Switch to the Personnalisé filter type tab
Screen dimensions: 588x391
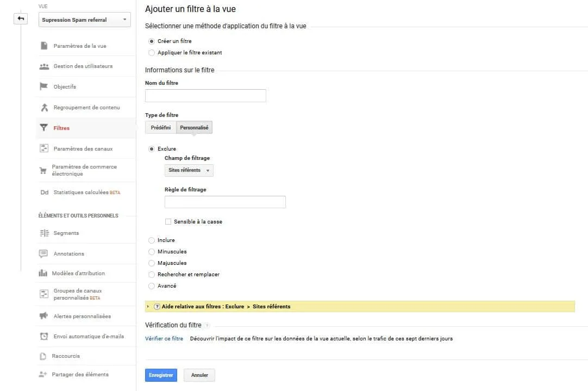pyautogui.click(x=194, y=128)
